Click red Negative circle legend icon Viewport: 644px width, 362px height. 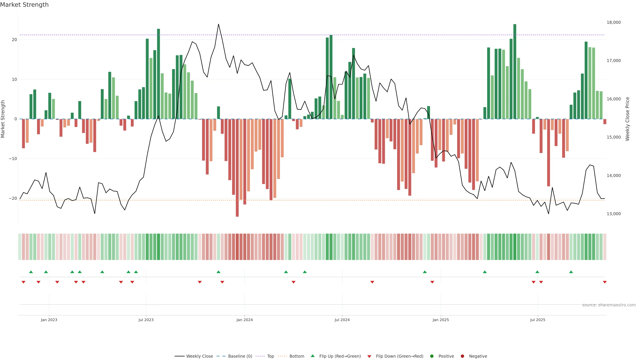[462, 356]
